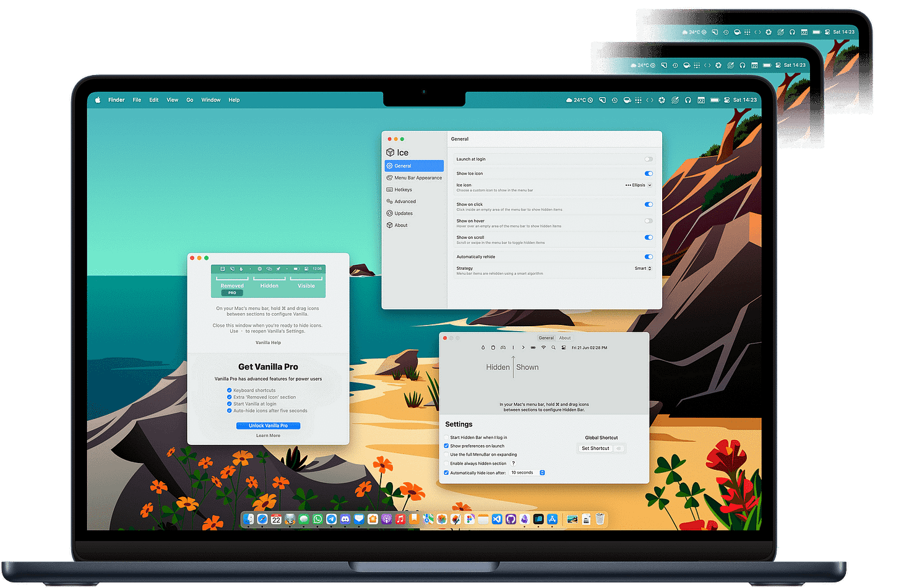Viewport: 901px width, 588px height.
Task: Click the Set Shortcut button
Action: (595, 448)
